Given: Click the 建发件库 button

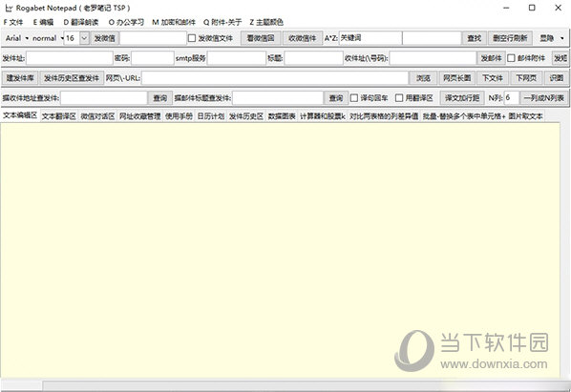Looking at the screenshot, I should click(20, 78).
